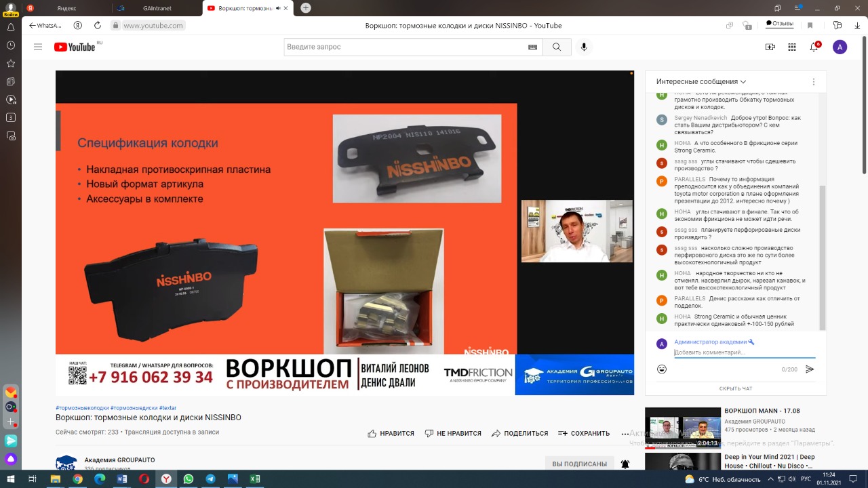Open the YouTube notifications bell
Image resolution: width=868 pixels, height=488 pixels.
coord(814,47)
